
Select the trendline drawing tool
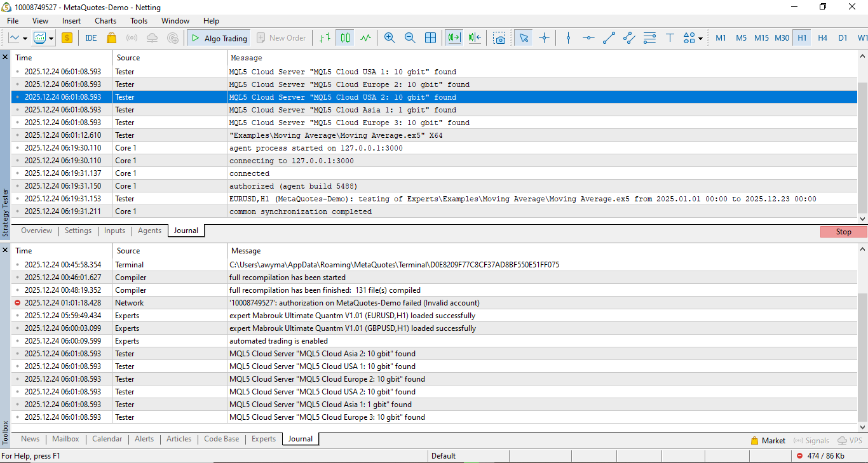pos(609,38)
